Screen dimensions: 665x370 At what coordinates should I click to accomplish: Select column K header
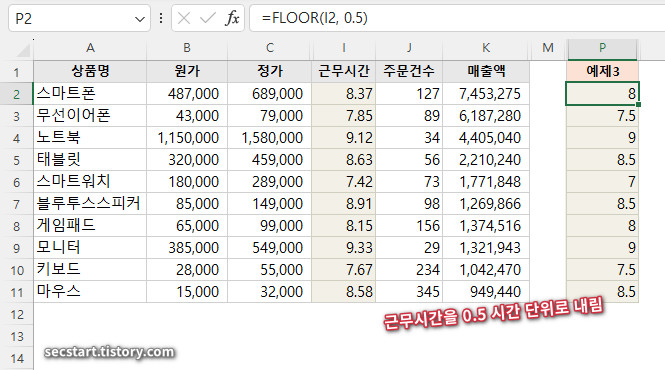(486, 48)
